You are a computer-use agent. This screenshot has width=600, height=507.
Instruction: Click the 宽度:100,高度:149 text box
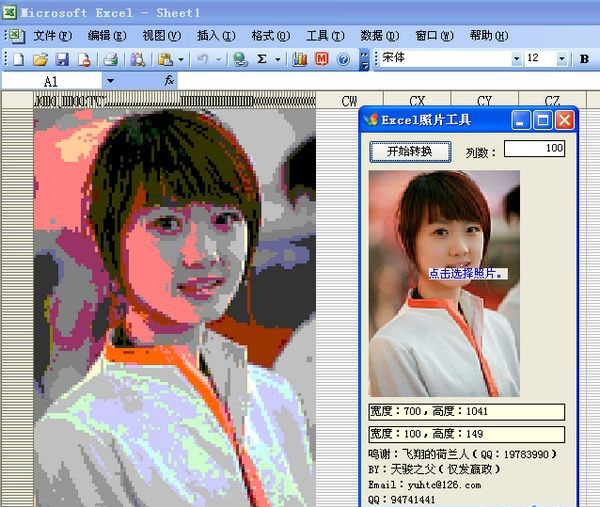coord(466,434)
